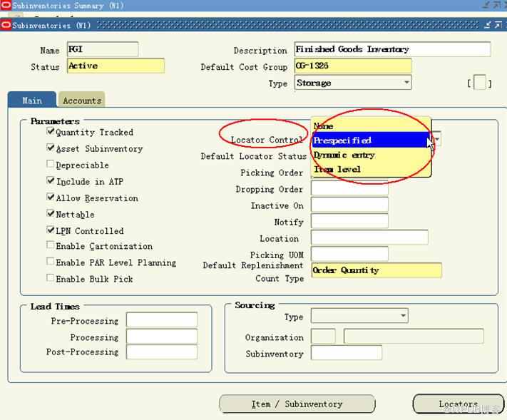Click the Item / Subinventory button
This screenshot has height=420, width=507.
pyautogui.click(x=297, y=404)
